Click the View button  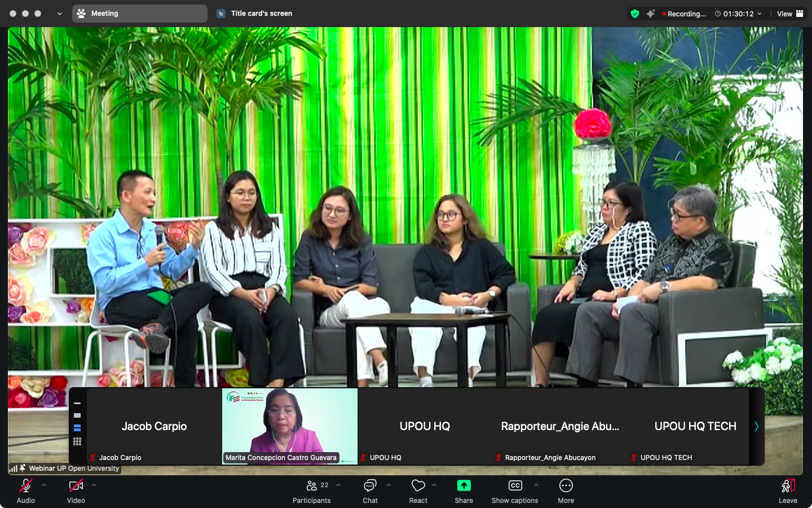(x=789, y=14)
